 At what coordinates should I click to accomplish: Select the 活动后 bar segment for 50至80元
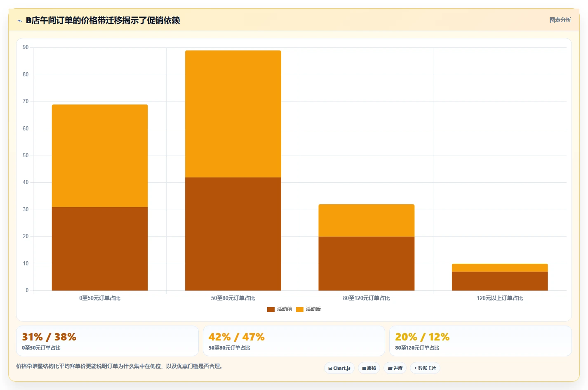[x=233, y=114]
